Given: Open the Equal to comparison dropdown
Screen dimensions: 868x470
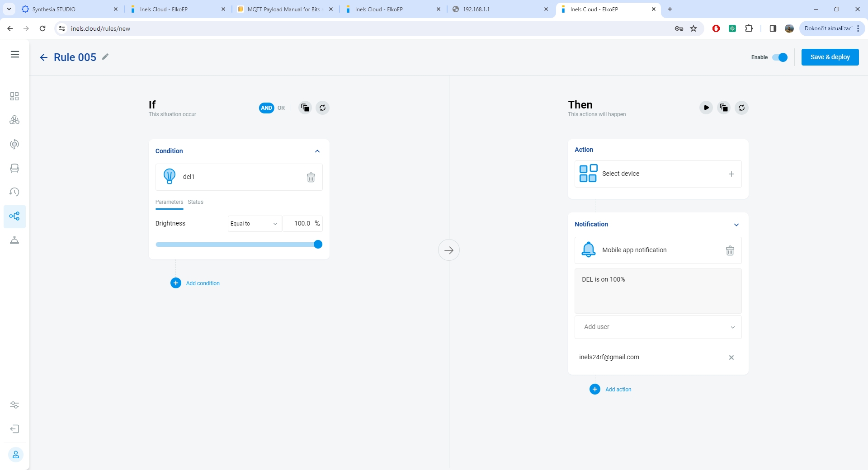Looking at the screenshot, I should [254, 224].
